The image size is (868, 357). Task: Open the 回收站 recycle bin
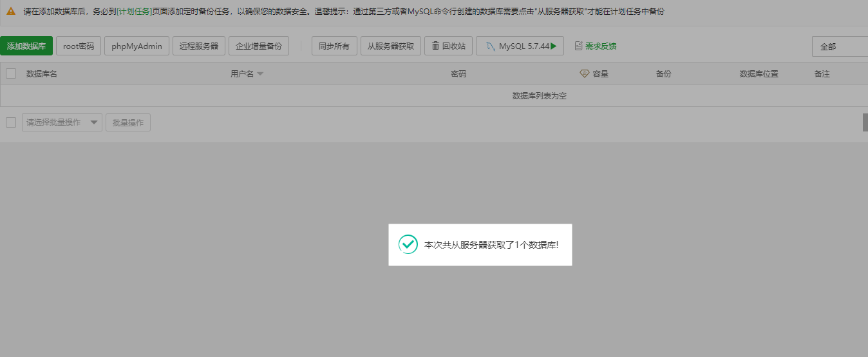coord(449,46)
